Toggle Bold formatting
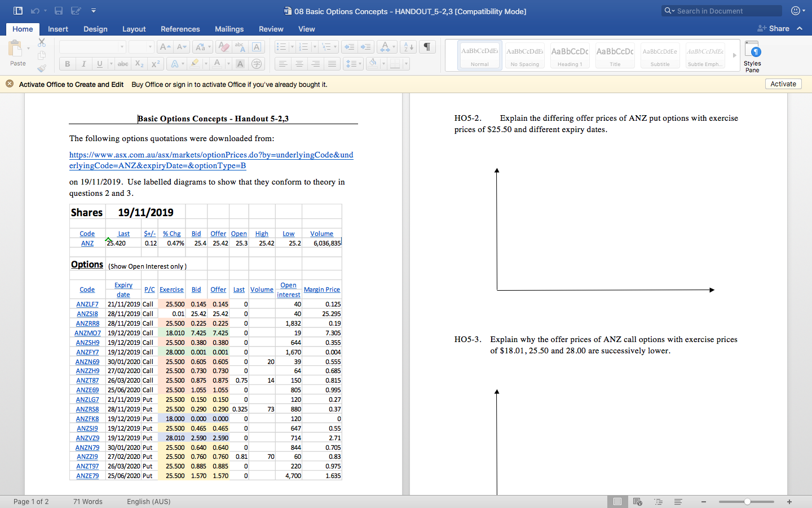Image resolution: width=812 pixels, height=508 pixels. coord(68,64)
